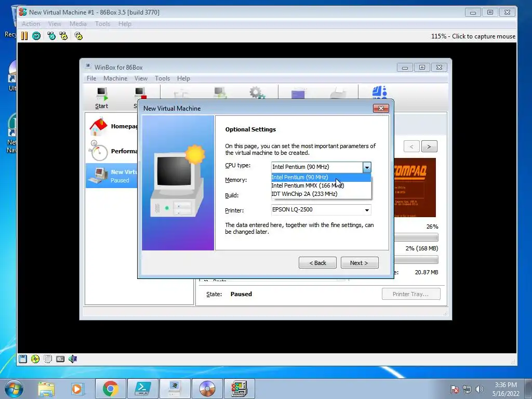Pause emulation with the 86Box pause icon
This screenshot has width=532, height=399.
(24, 36)
